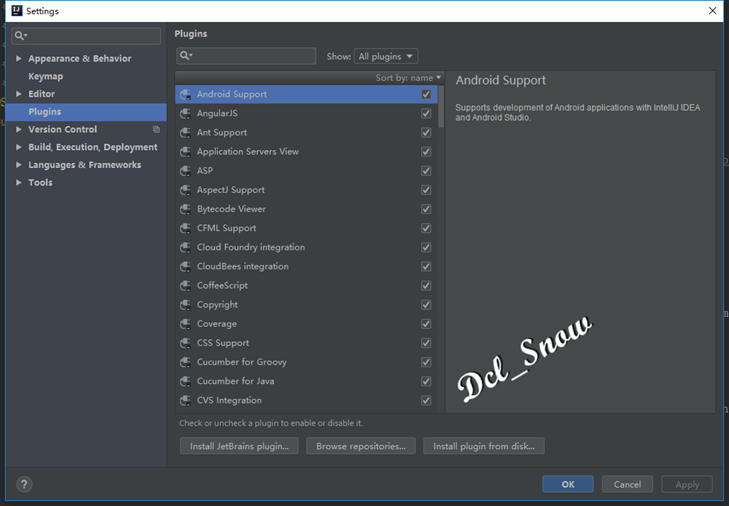Image resolution: width=729 pixels, height=506 pixels.
Task: Click the plugin icon beside AspectJ Support
Action: pyautogui.click(x=185, y=190)
